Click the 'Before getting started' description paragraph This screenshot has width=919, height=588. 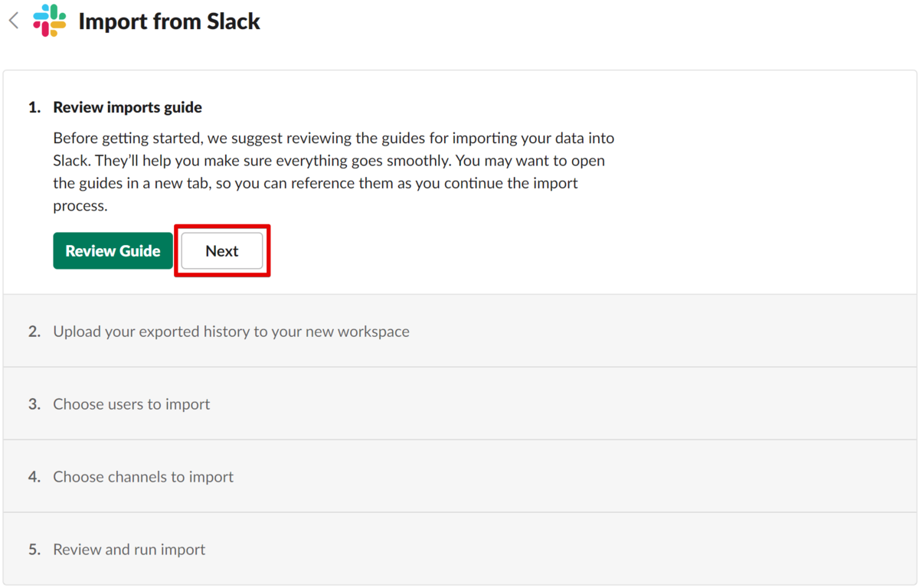[334, 172]
